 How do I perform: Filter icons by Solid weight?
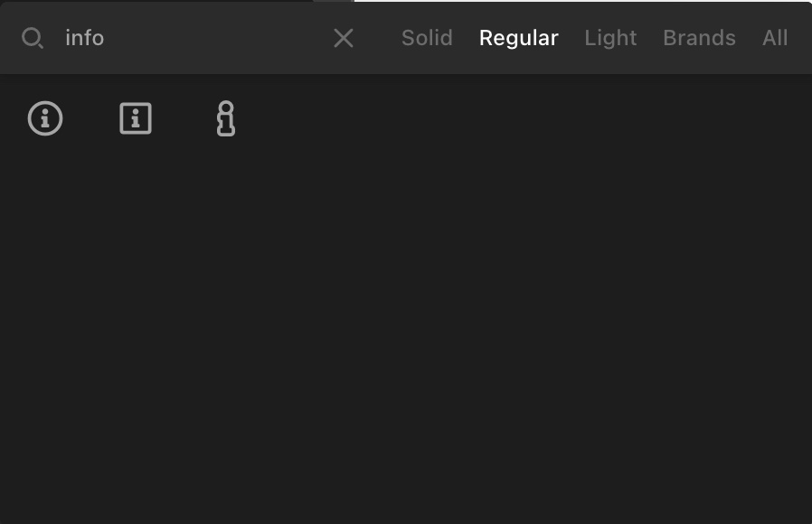(x=427, y=38)
